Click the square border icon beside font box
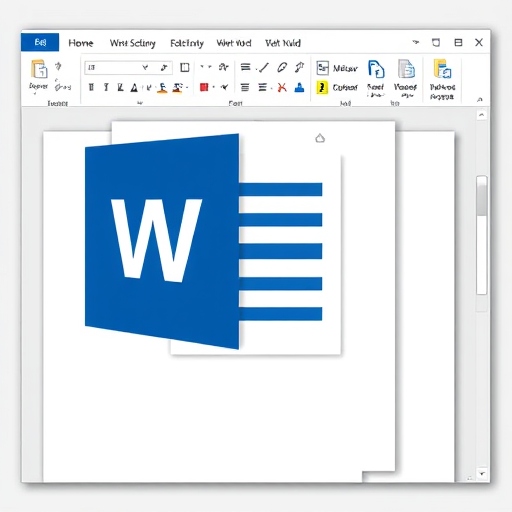Viewport: 512px width, 512px height. 185,67
